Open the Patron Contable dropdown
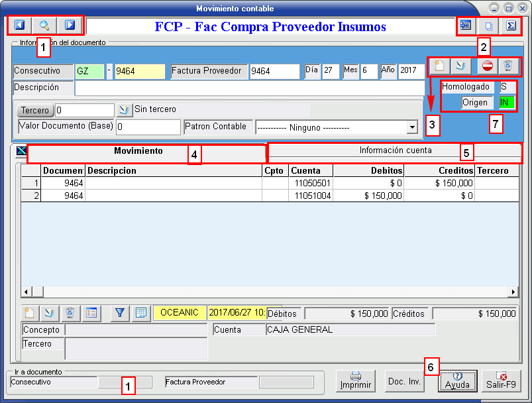Viewport: 532px width, 403px height. point(412,127)
